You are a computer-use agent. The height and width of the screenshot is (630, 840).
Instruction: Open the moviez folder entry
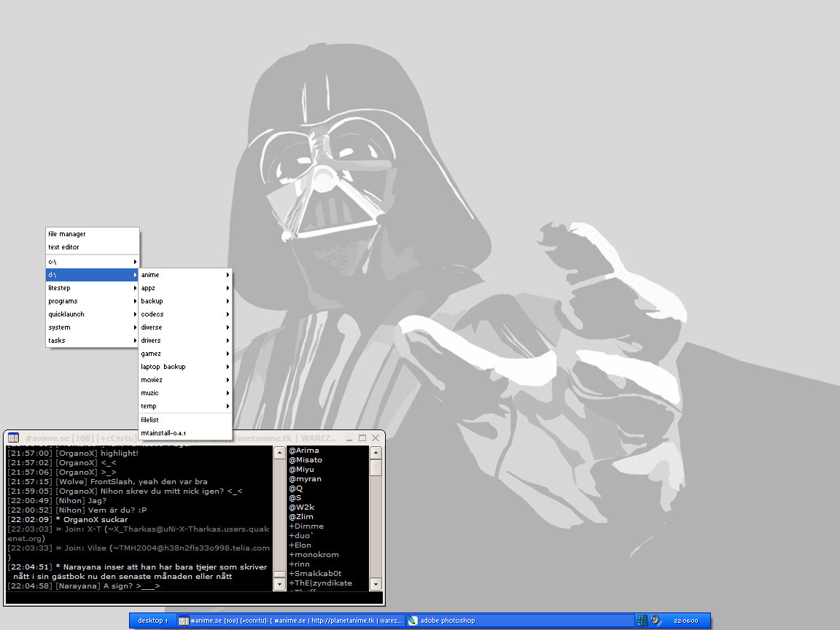click(184, 380)
